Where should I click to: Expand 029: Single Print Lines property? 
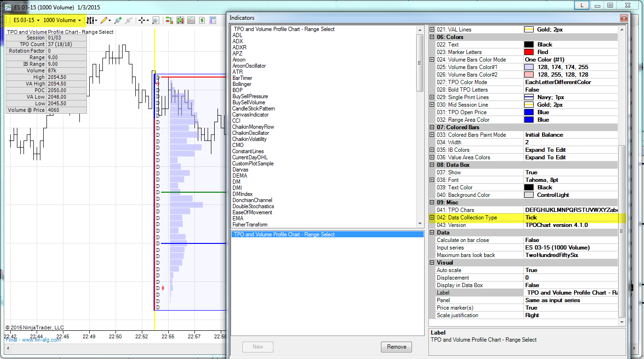point(432,97)
